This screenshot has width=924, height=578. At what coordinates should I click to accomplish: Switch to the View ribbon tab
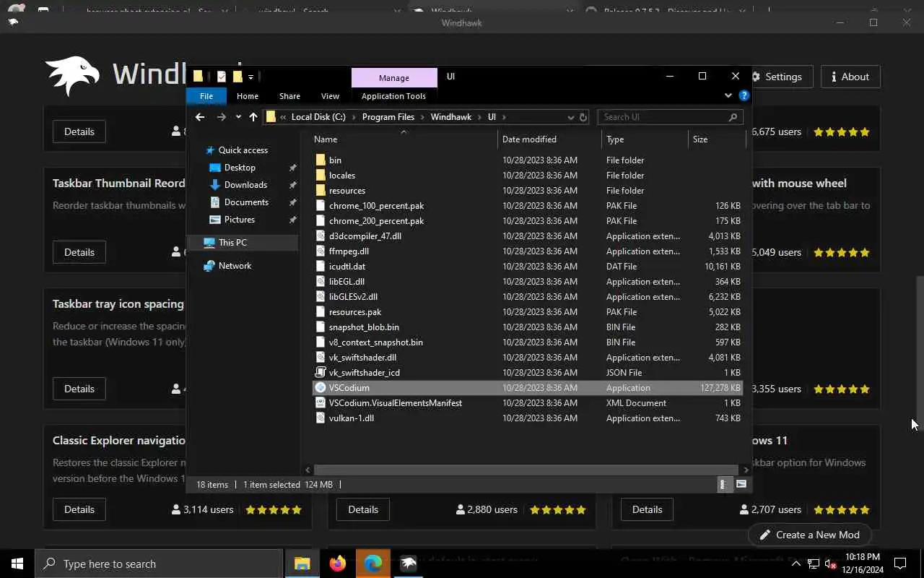coord(330,96)
